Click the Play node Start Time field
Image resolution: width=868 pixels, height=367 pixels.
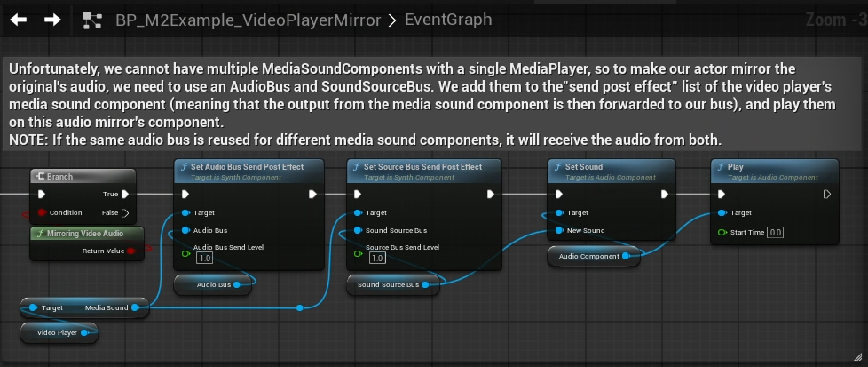[776, 233]
